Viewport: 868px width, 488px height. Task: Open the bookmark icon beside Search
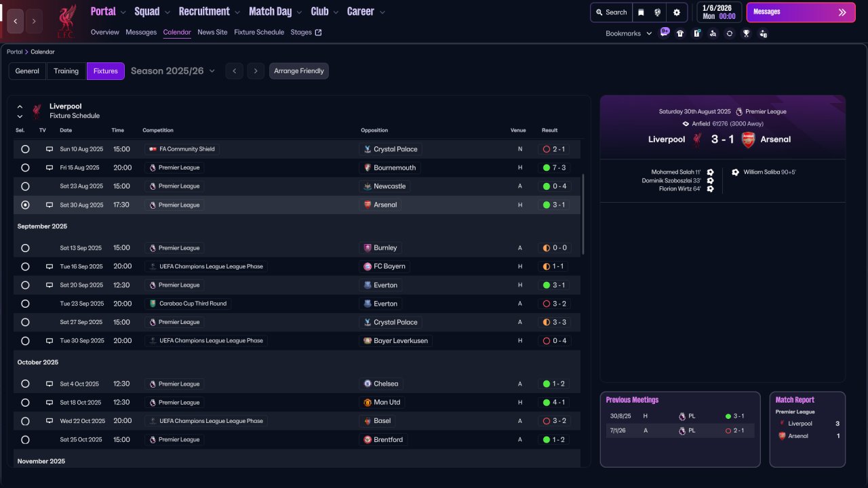pos(641,12)
